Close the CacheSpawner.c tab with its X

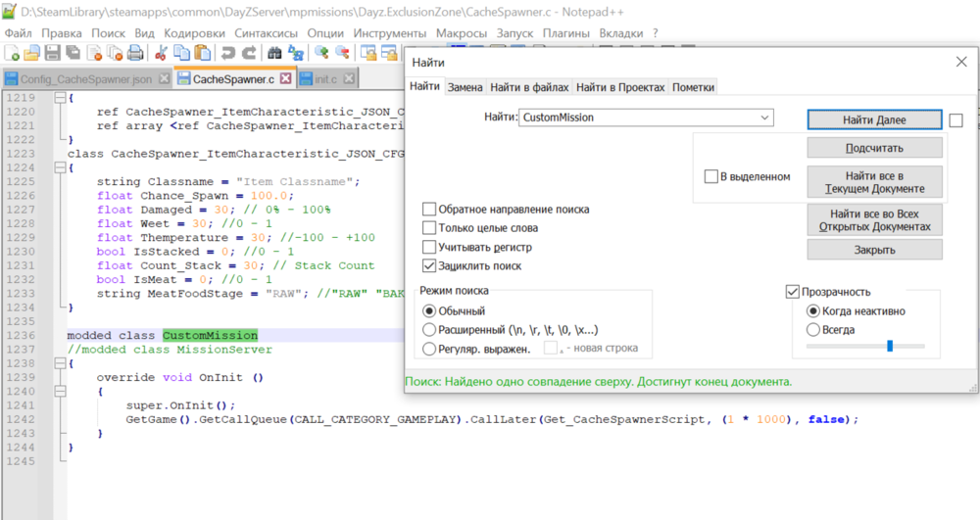tap(285, 78)
